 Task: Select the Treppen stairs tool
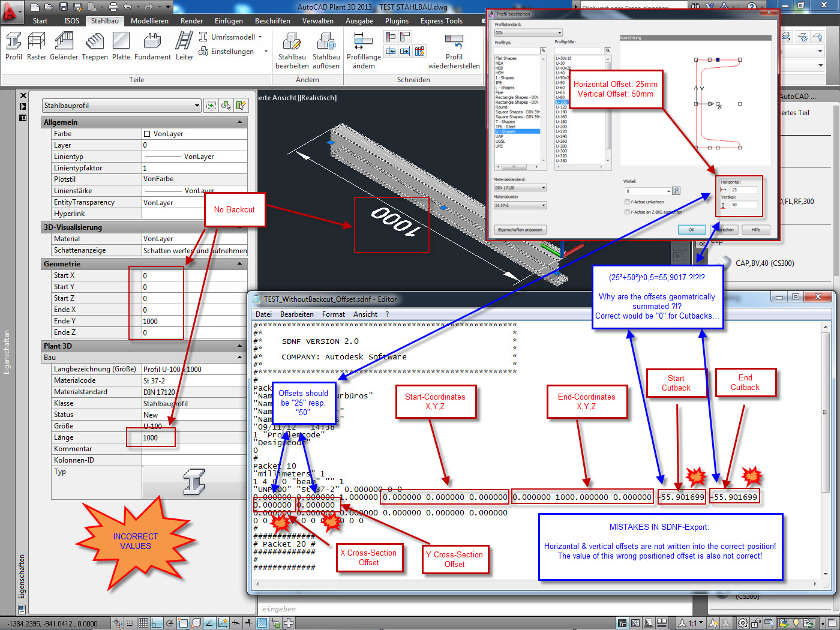[x=95, y=46]
